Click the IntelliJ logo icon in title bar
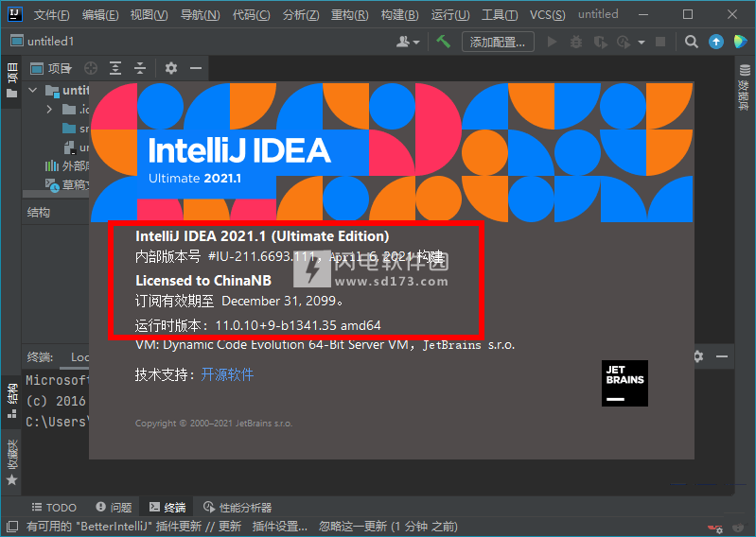 [x=15, y=14]
